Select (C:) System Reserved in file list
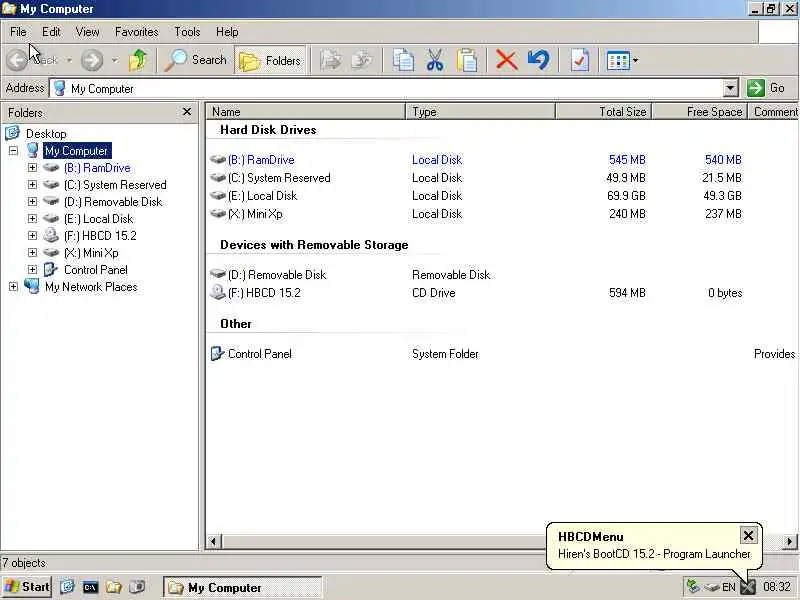800x600 pixels. (x=279, y=178)
